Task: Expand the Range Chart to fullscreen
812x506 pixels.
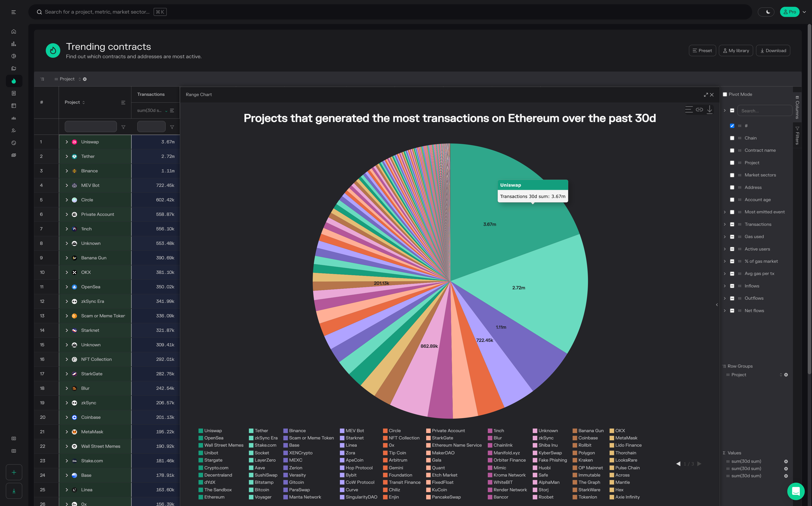Action: [706, 95]
